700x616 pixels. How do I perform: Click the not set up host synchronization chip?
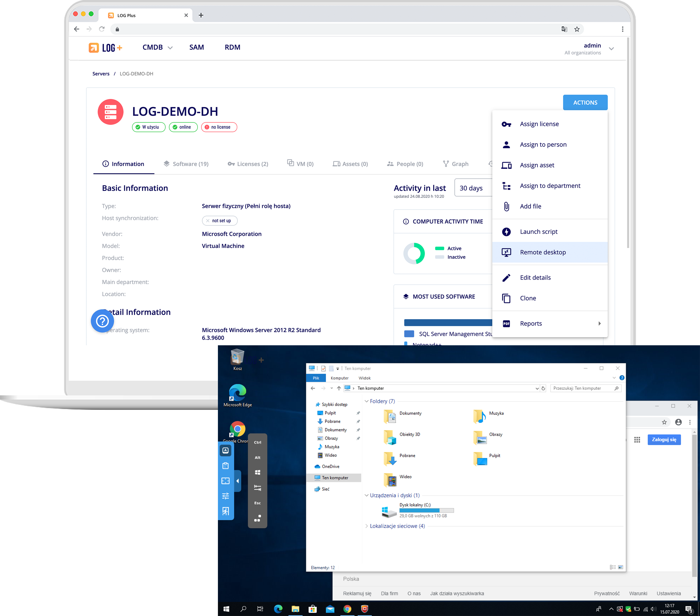pyautogui.click(x=220, y=221)
